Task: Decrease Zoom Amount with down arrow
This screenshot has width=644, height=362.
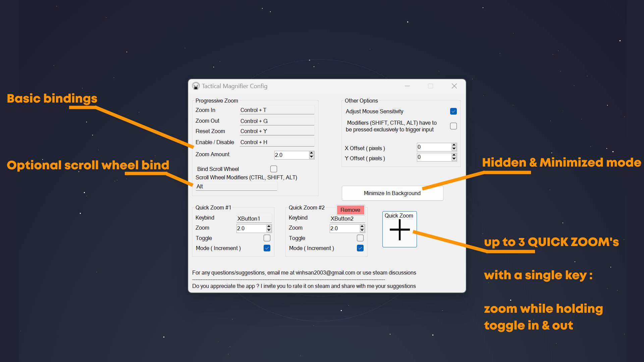Action: 312,157
